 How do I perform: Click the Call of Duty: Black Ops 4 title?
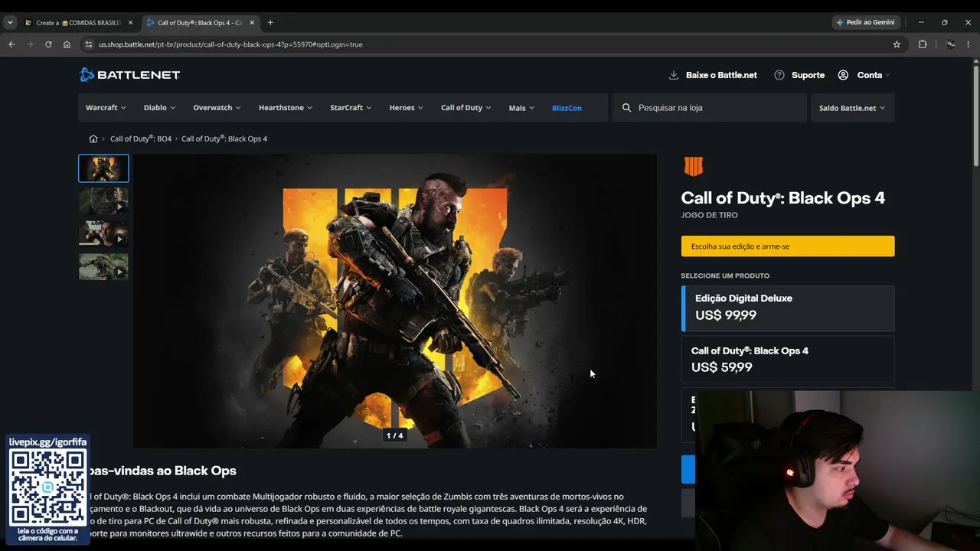click(782, 197)
